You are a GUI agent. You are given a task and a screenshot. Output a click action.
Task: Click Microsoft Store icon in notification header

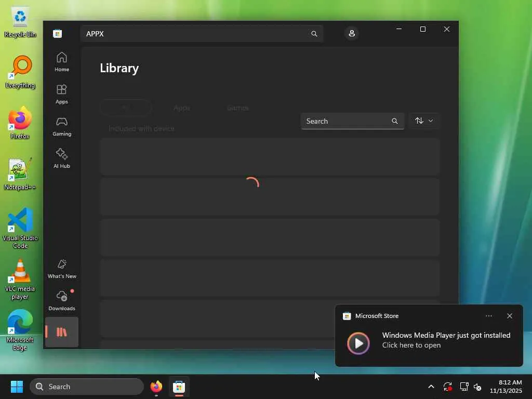tap(347, 316)
